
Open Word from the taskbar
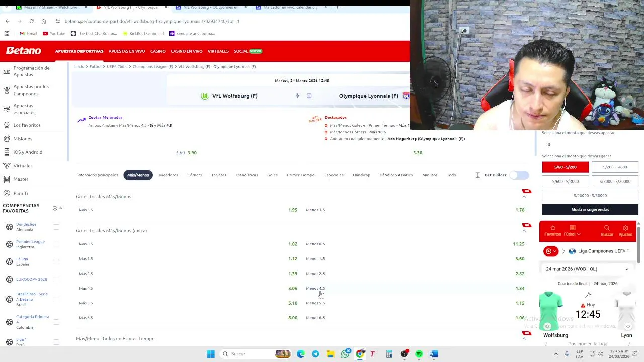pos(434,354)
